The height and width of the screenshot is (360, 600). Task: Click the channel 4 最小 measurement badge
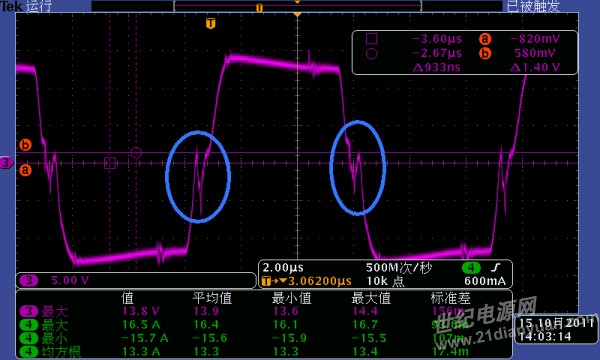pos(29,338)
